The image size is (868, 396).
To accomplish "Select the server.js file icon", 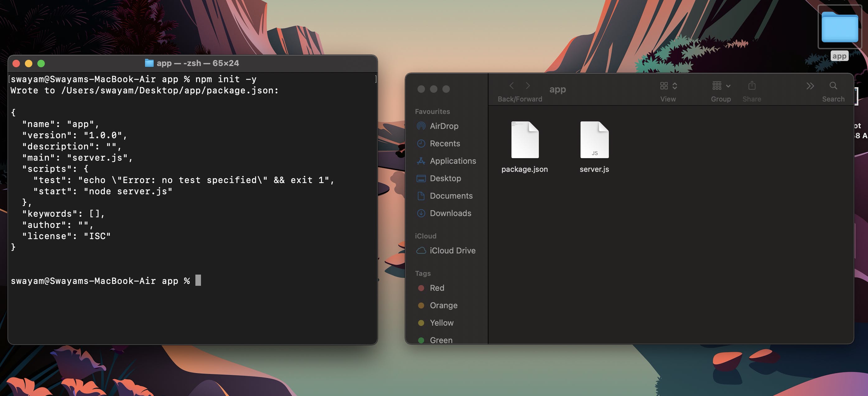I will click(x=595, y=140).
